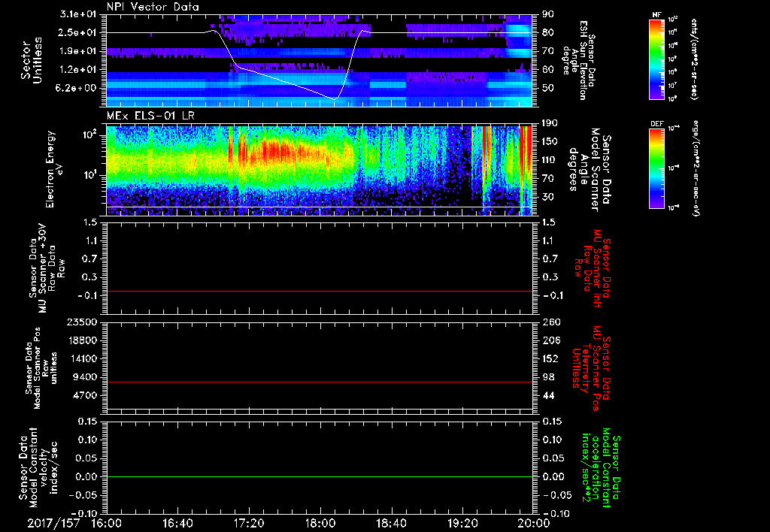Click the '152' telemetry position tick value

tap(550, 358)
